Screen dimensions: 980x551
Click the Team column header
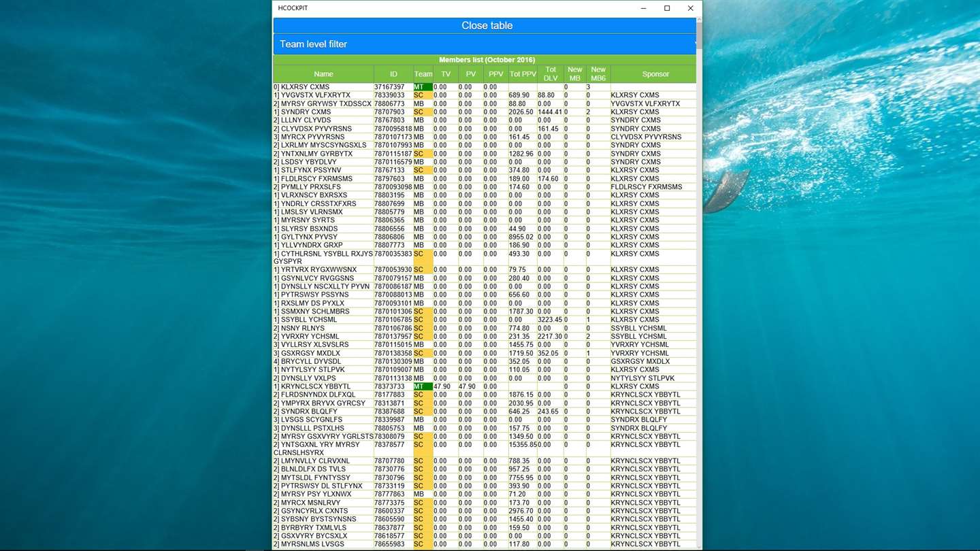point(423,74)
